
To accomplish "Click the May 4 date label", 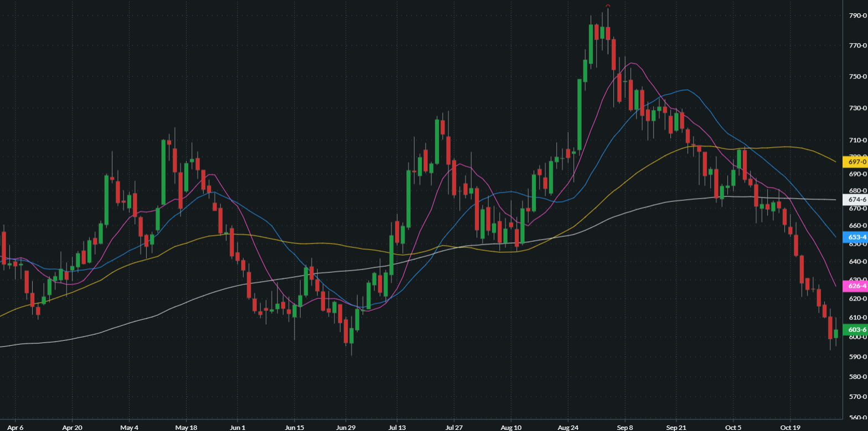I will 128,427.
